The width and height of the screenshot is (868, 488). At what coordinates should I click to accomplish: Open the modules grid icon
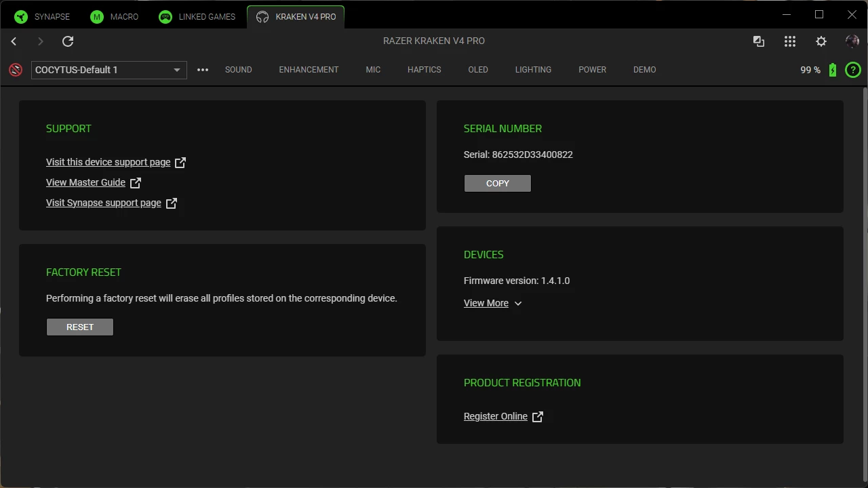pos(790,41)
